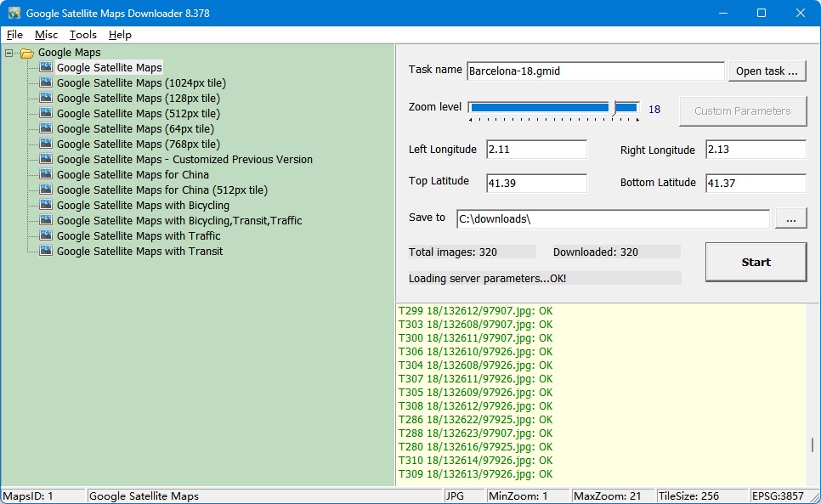Open the Tools menu
821x504 pixels.
[82, 35]
